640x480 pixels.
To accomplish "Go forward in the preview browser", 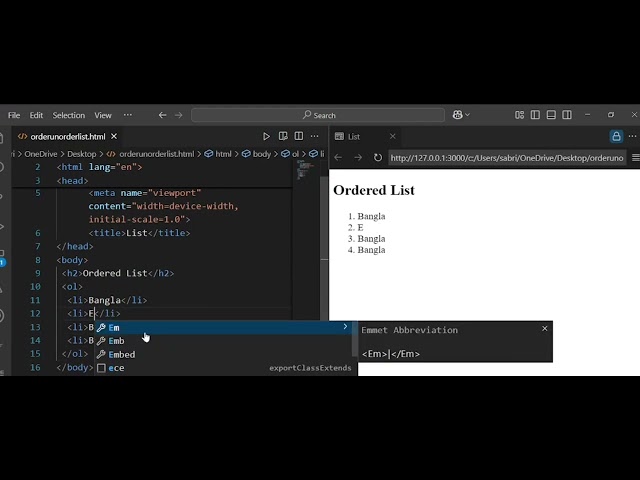I will (x=358, y=158).
